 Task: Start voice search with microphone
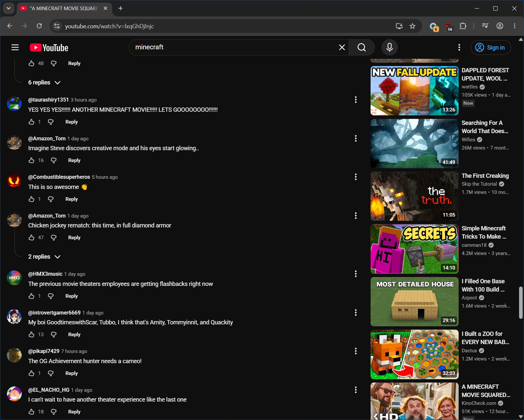390,47
